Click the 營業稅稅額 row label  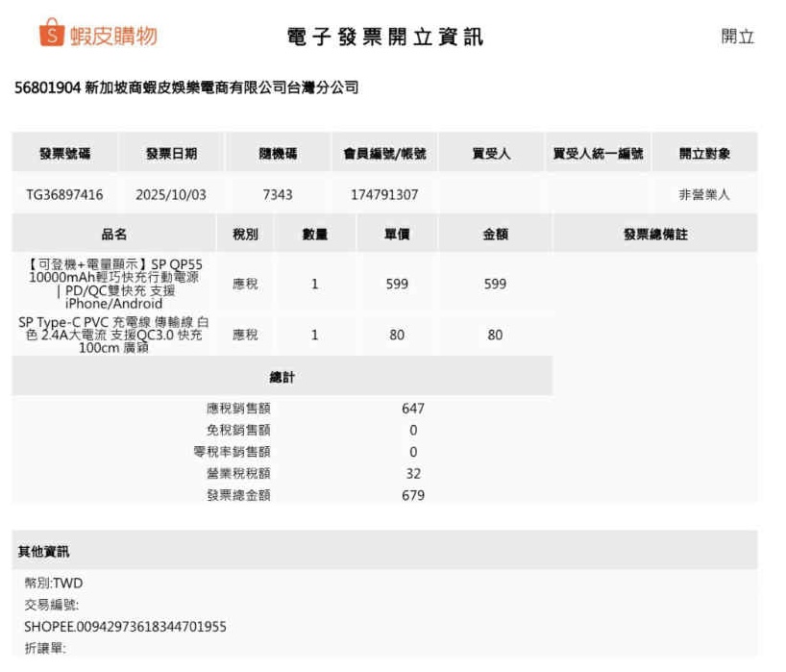pyautogui.click(x=238, y=474)
